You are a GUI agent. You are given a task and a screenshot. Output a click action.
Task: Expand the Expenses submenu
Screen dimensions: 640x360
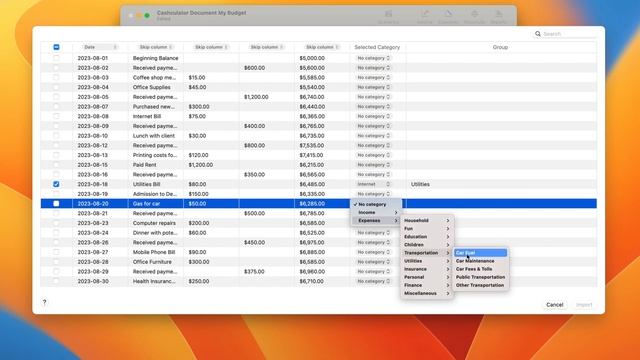[376, 220]
